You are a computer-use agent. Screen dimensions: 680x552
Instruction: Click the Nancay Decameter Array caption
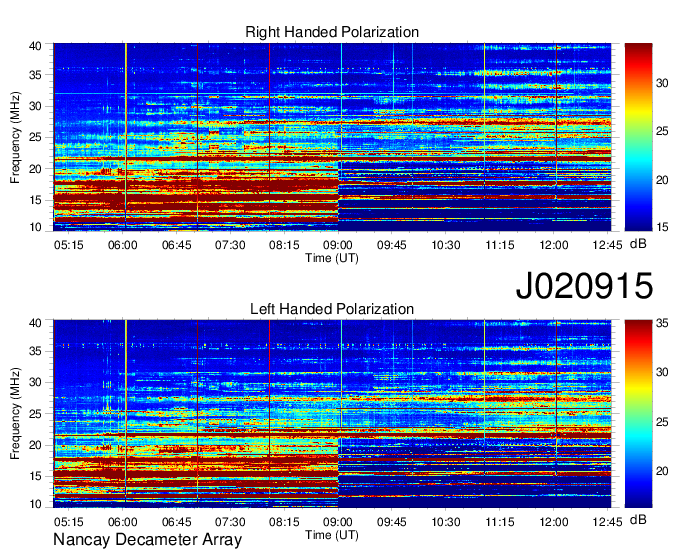click(147, 540)
